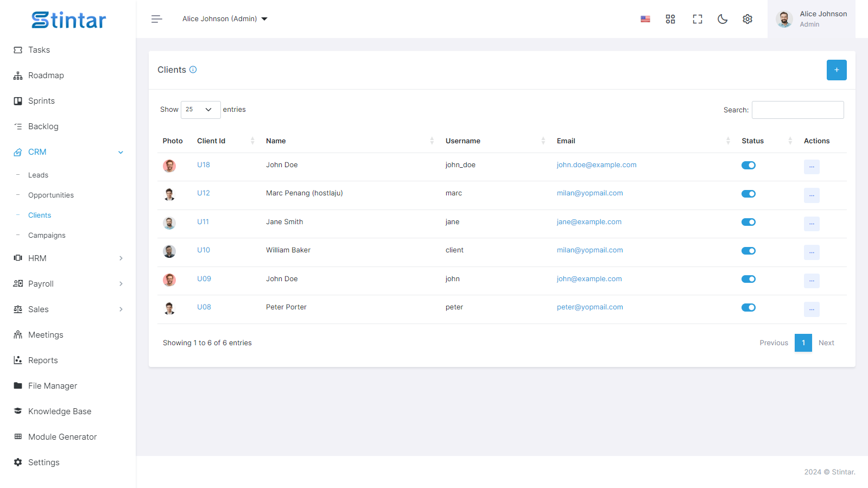Switch to dark mode moon icon
868x488 pixels.
tap(723, 19)
